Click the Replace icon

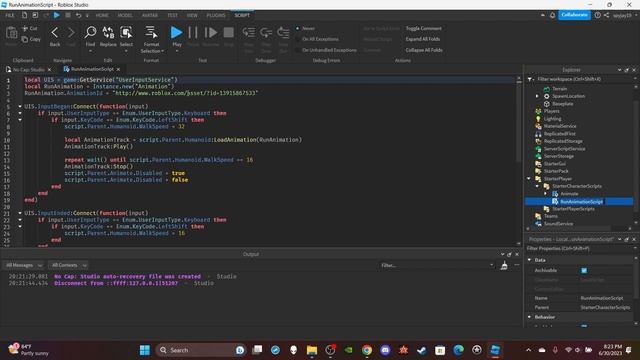tap(108, 32)
